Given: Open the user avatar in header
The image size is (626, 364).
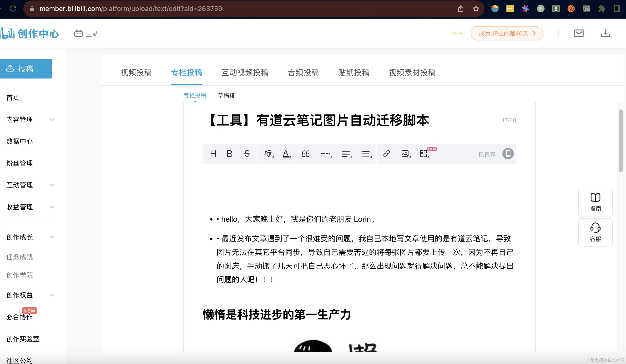Looking at the screenshot, I should point(458,33).
